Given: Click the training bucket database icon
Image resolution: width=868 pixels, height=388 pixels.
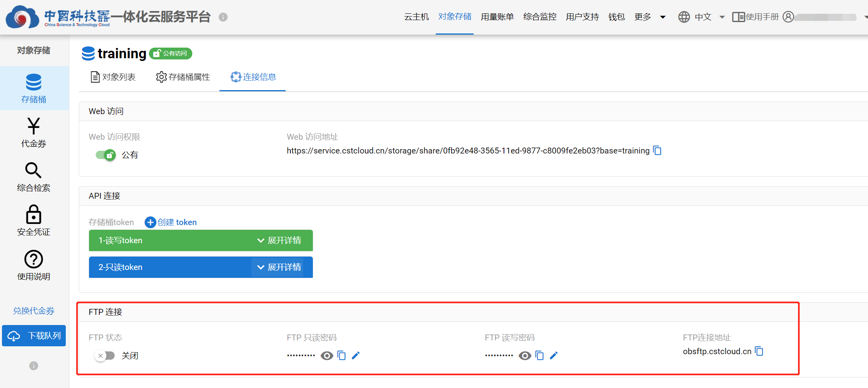Looking at the screenshot, I should (x=88, y=54).
